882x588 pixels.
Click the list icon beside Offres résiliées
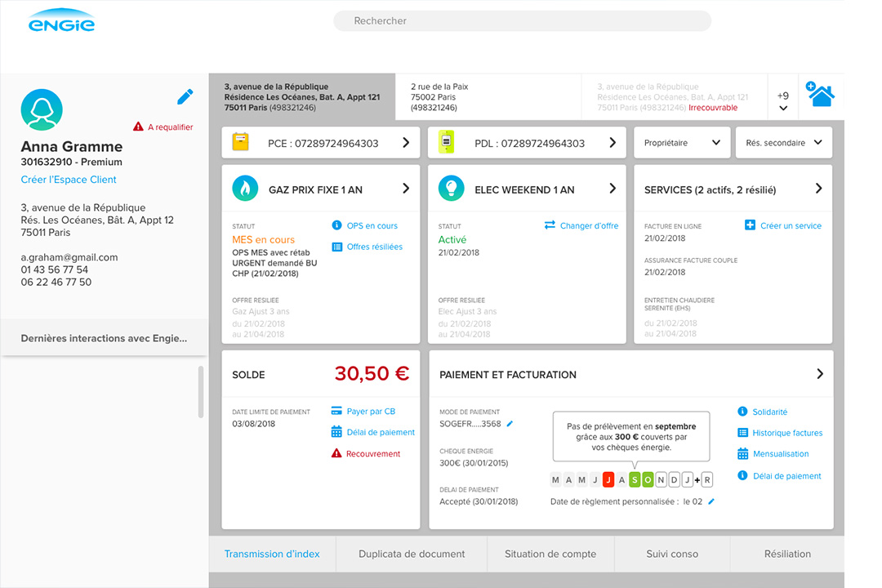[337, 247]
